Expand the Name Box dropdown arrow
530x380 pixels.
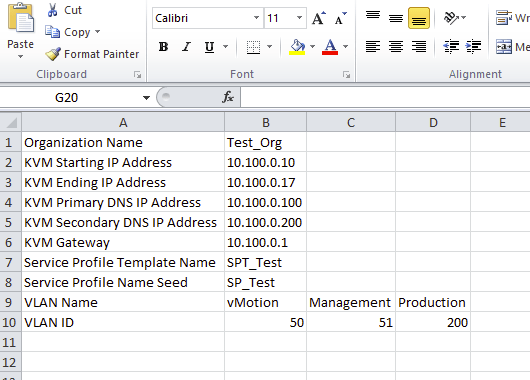[146, 98]
